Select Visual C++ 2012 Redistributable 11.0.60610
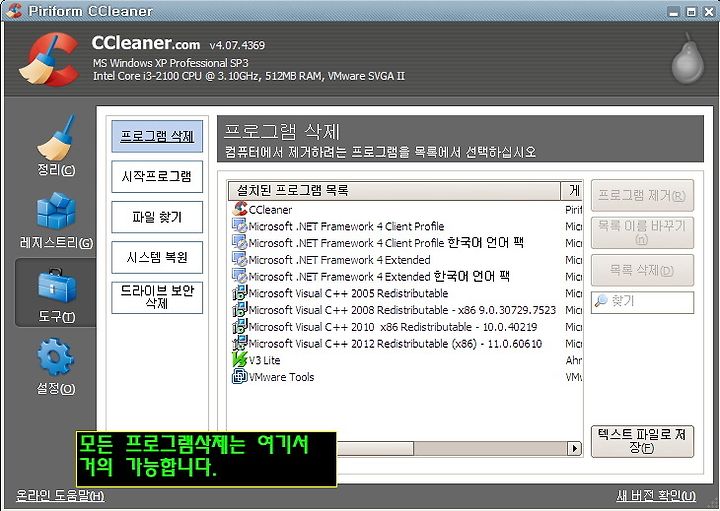 (x=395, y=343)
